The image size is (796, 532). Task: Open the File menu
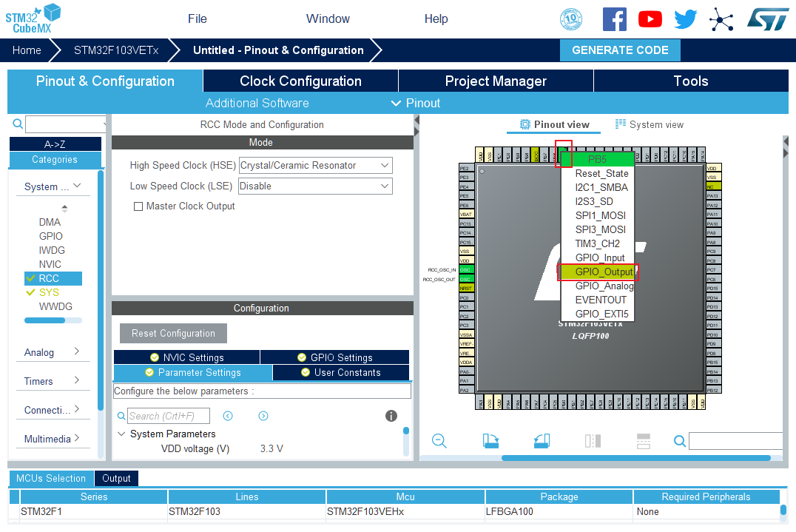197,18
